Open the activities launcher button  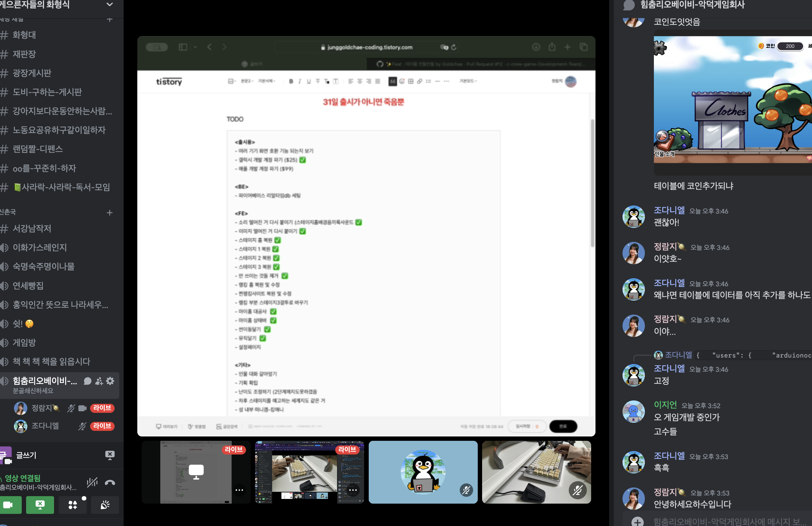72,505
